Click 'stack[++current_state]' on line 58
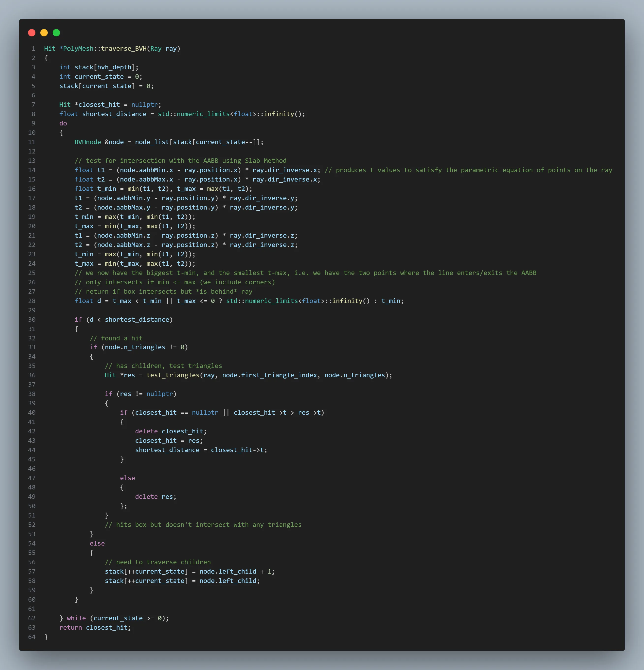The image size is (644, 670). point(146,581)
